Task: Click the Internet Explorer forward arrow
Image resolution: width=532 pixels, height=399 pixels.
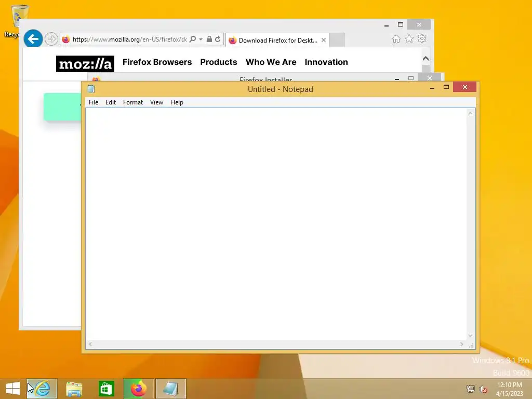Action: tap(51, 39)
